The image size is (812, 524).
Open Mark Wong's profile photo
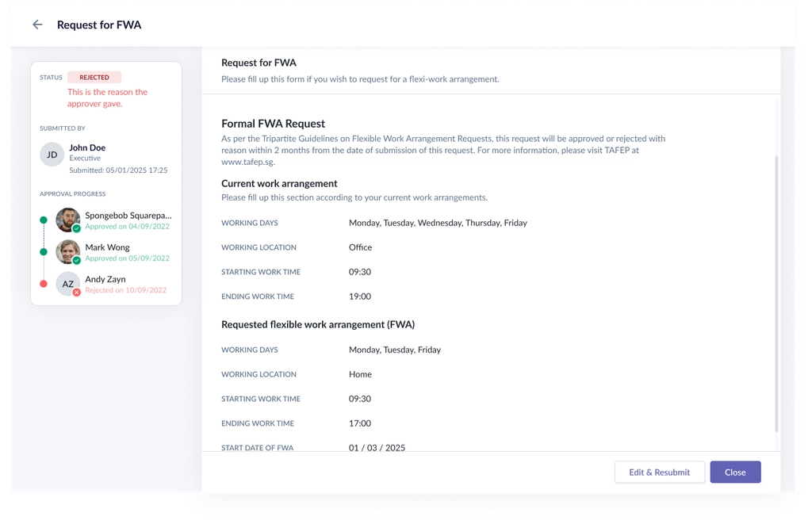(x=68, y=251)
